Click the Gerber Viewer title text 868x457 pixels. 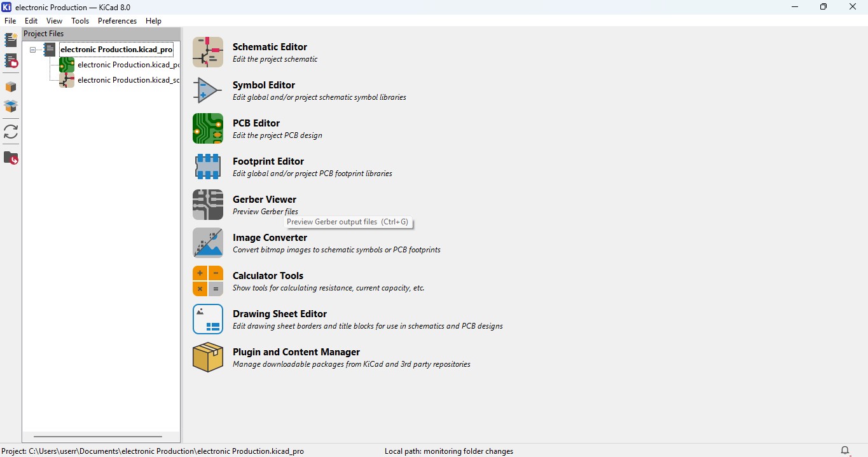click(x=265, y=200)
